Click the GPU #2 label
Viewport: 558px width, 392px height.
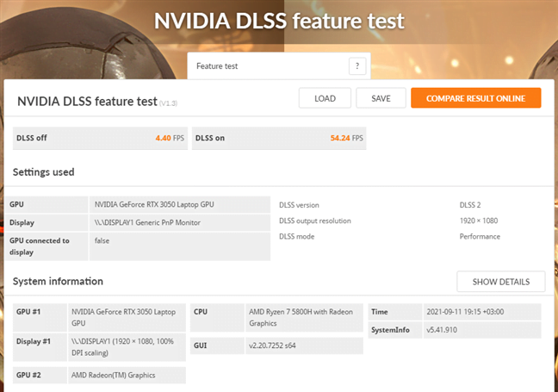click(x=28, y=375)
